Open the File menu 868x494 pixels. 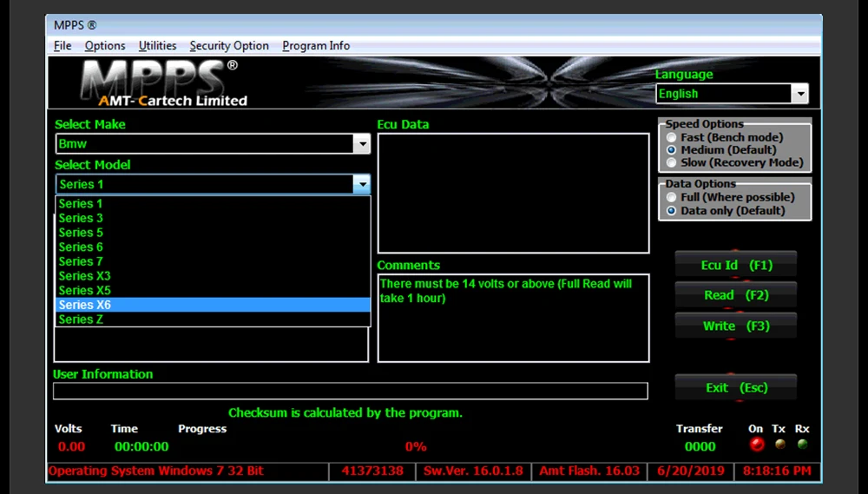(62, 45)
